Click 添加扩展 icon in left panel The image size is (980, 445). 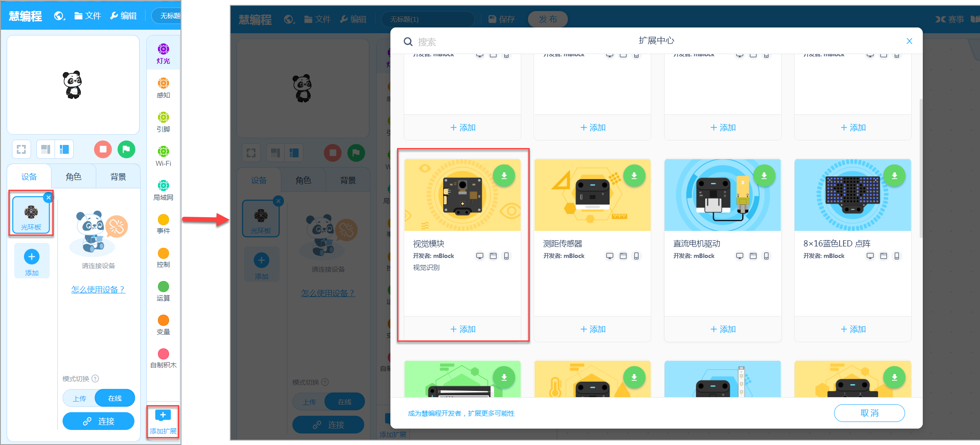tap(163, 421)
